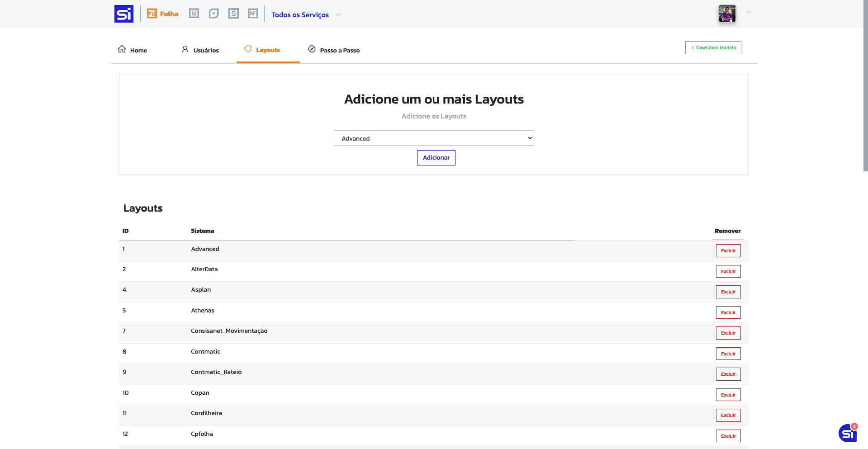
Task: Click the blue SI logo in header
Action: (x=123, y=14)
